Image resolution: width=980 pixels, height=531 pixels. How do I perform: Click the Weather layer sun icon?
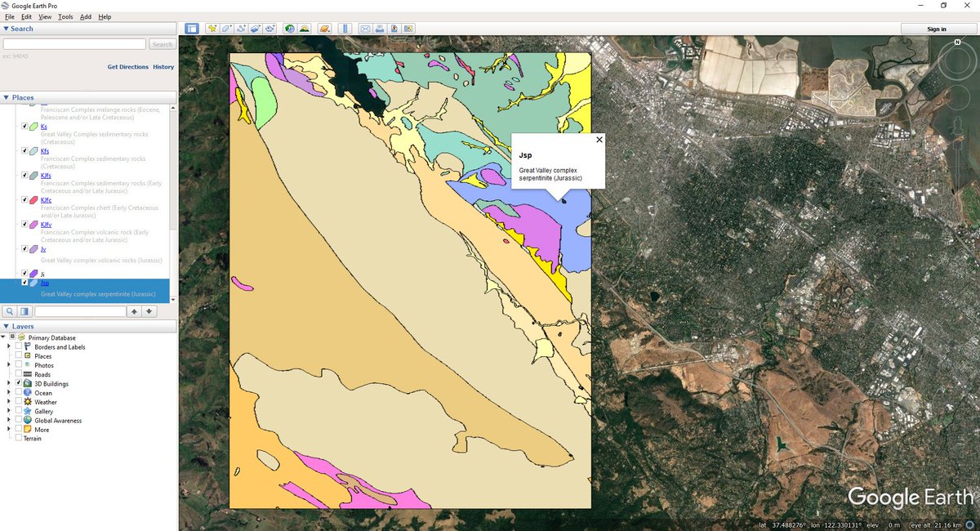coord(28,402)
